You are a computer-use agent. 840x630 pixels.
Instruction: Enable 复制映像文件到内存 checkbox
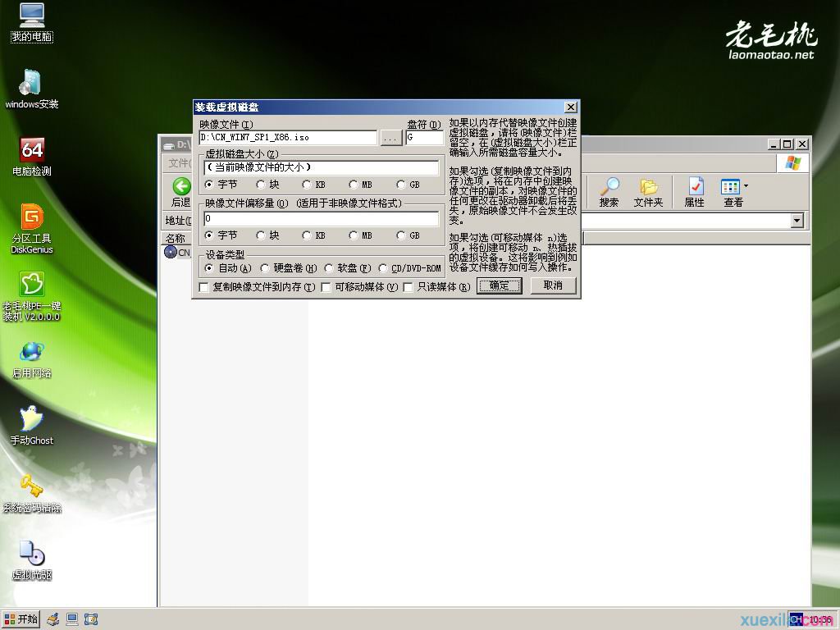coord(204,287)
